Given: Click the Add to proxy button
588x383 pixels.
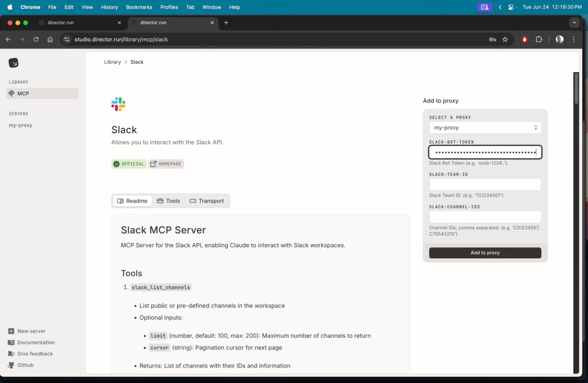Looking at the screenshot, I should click(x=485, y=253).
